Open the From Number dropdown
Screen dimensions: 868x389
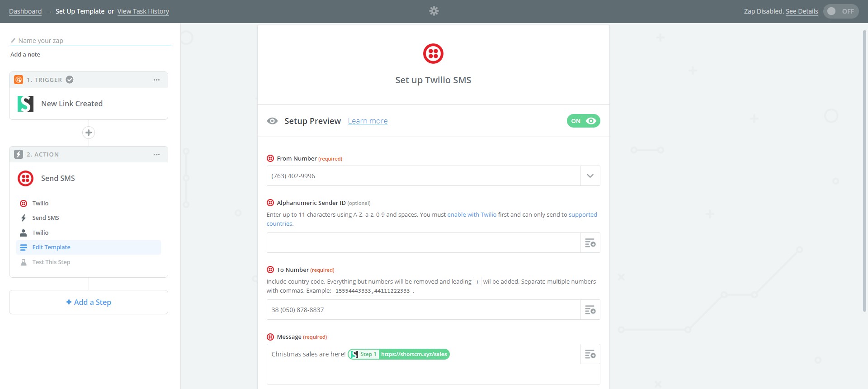[x=590, y=176]
